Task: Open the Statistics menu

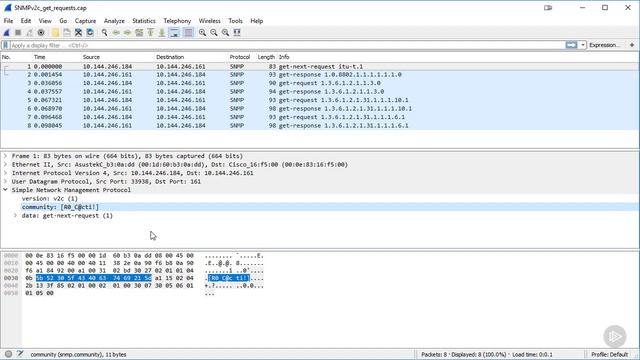Action: tap(144, 21)
